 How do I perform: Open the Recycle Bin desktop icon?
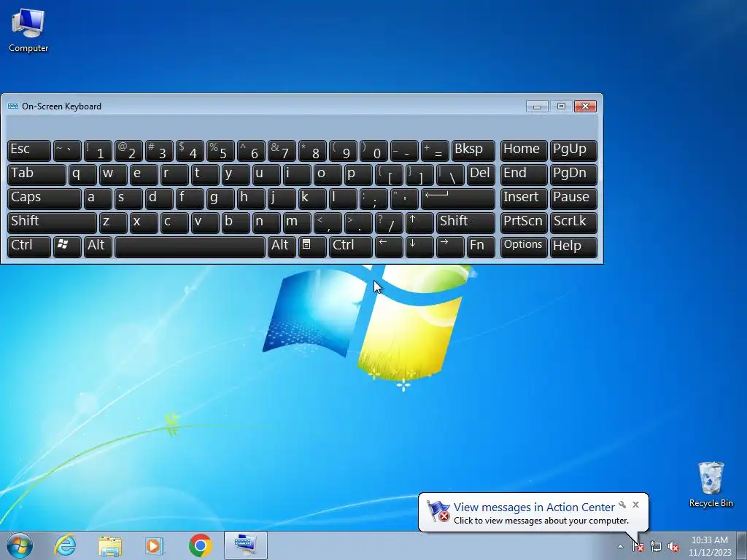[x=711, y=484]
